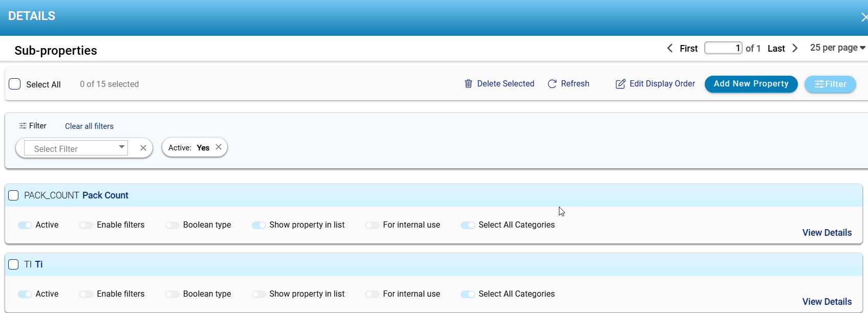Tick the PACK_COUNT Pack Count checkbox
Image resolution: width=868 pixels, height=313 pixels.
tap(14, 195)
